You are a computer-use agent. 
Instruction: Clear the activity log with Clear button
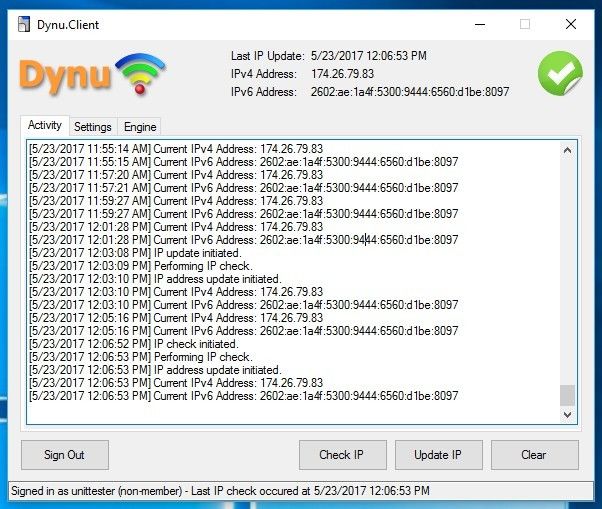(533, 455)
